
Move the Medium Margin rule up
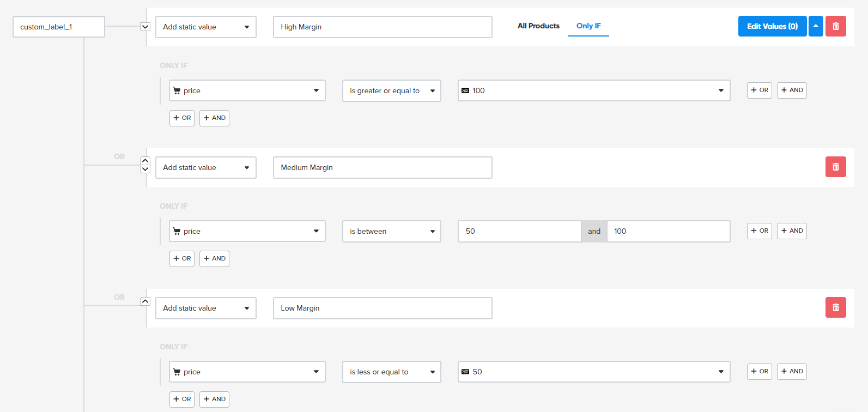145,161
